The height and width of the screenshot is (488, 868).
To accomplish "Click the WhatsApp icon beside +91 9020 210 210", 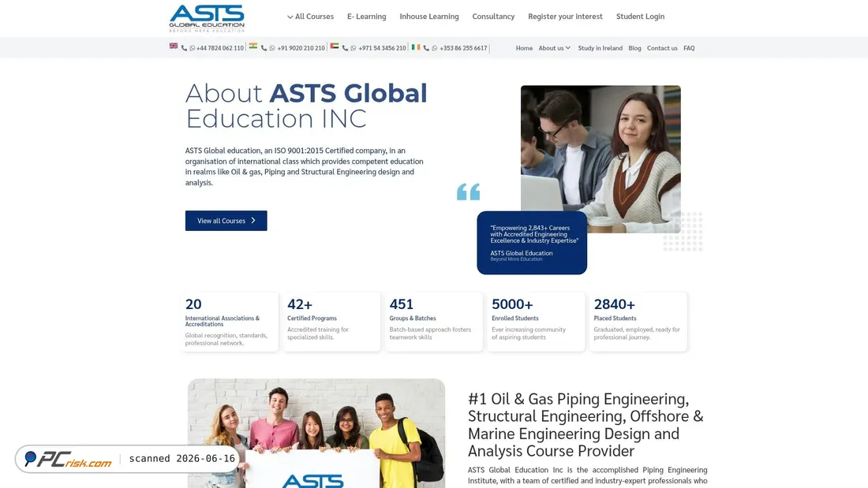I will tap(271, 48).
